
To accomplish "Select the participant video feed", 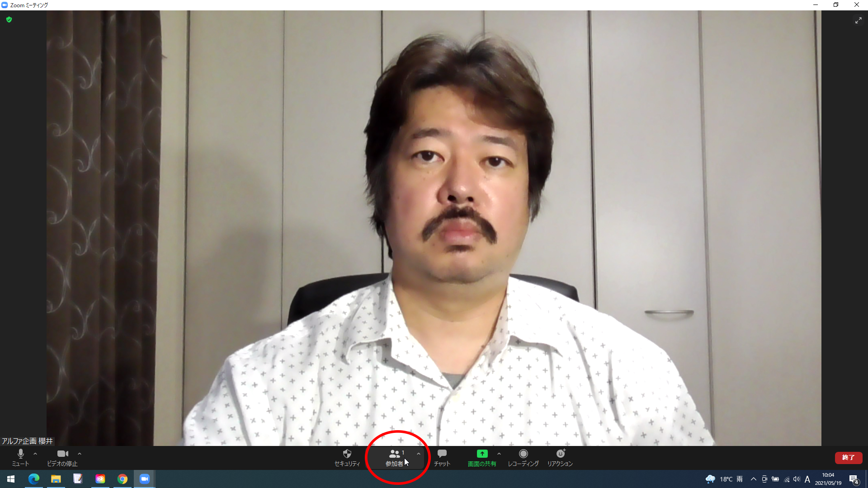I will tap(434, 228).
